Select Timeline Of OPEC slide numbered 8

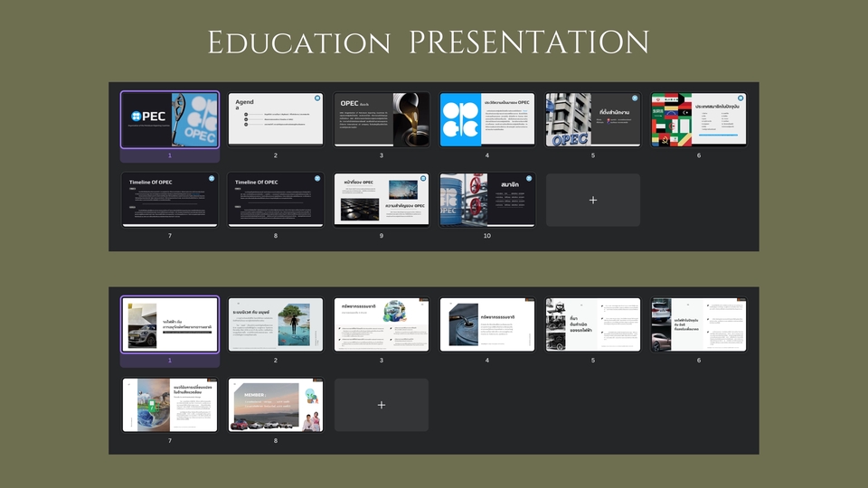[276, 199]
